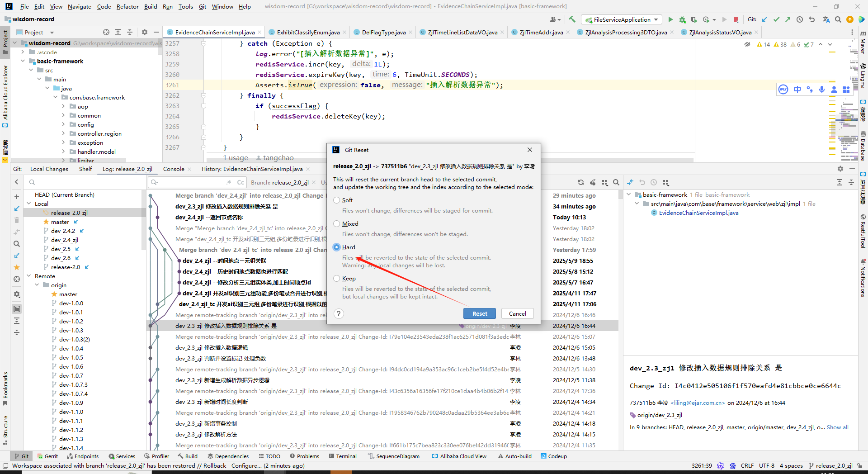The width and height of the screenshot is (868, 474).
Task: Toggle reader mode eye icon in editor
Action: [x=747, y=44]
